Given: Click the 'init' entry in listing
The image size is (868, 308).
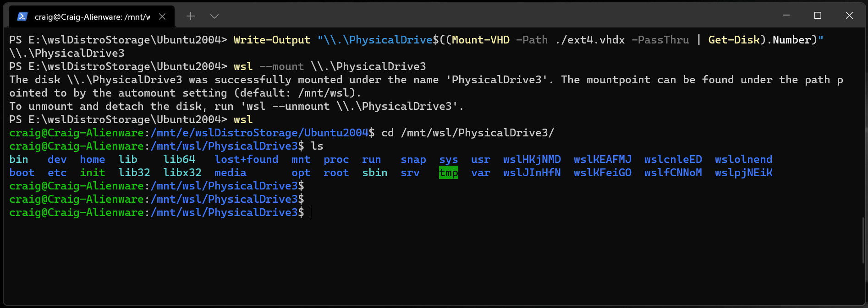Looking at the screenshot, I should pos(93,173).
